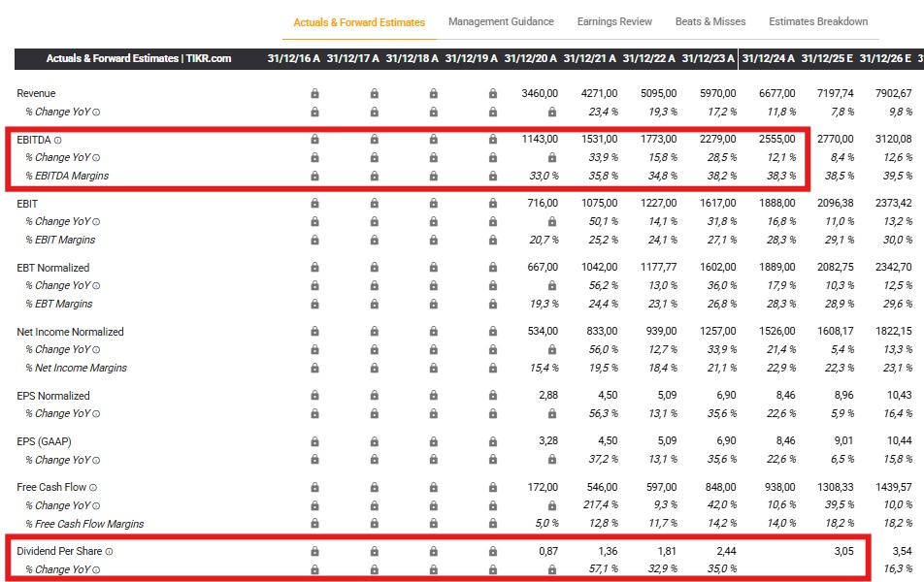Click the lock icon in Revenue row under 31/12/16
Viewport: 924px width, 582px height.
coord(313,93)
